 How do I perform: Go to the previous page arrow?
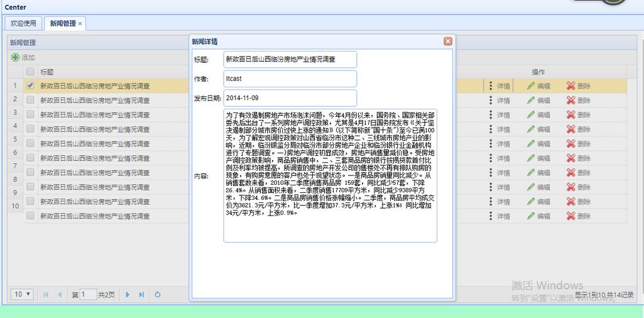pos(60,294)
